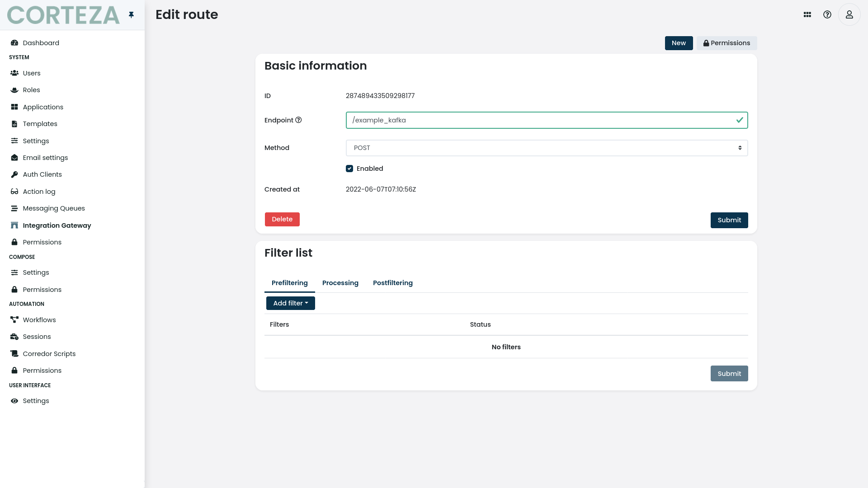This screenshot has height=488, width=868.
Task: Click the Users group icon
Action: [14, 73]
